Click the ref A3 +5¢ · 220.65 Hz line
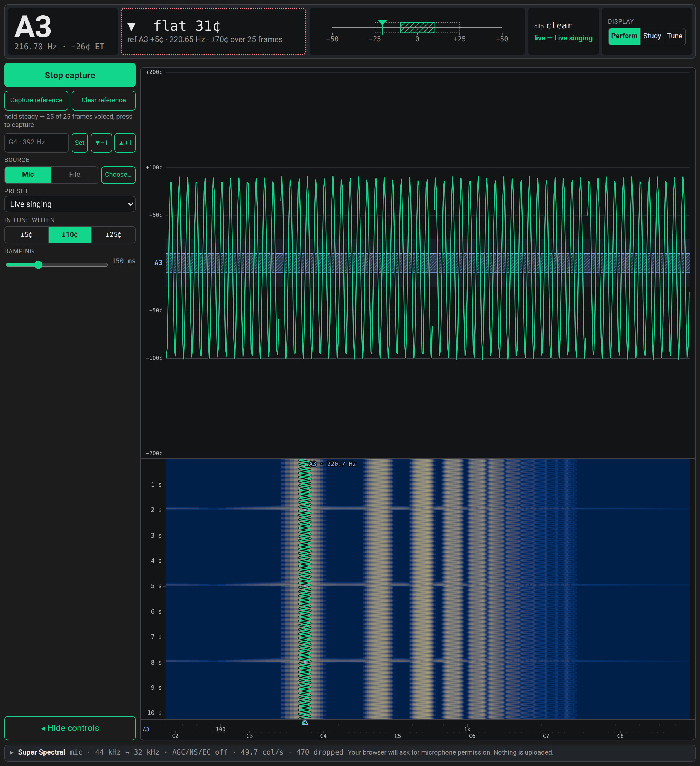The image size is (700, 766). (205, 39)
